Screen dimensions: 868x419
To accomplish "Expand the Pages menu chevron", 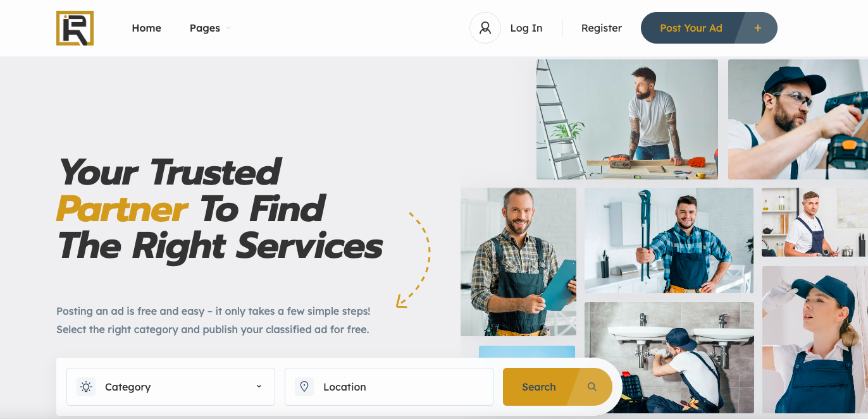I will pos(228,28).
